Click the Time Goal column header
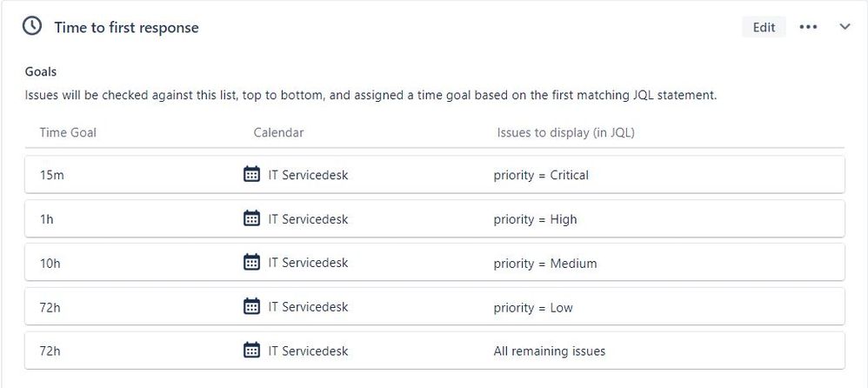This screenshot has width=868, height=388. click(68, 133)
